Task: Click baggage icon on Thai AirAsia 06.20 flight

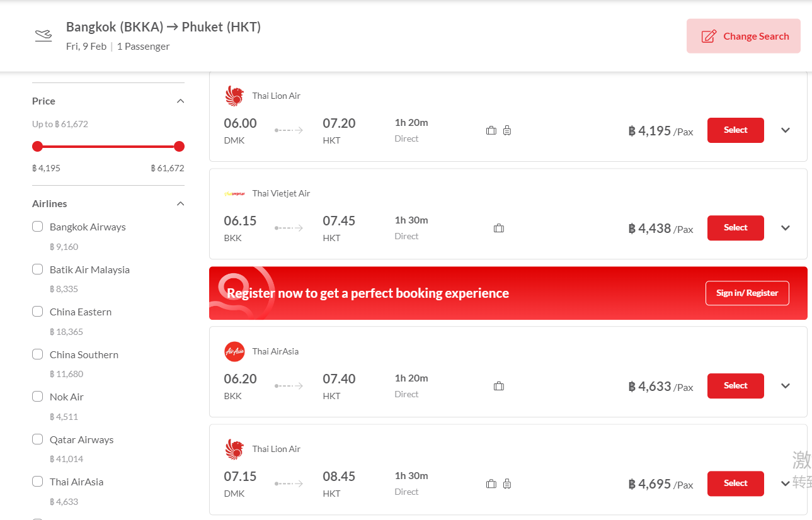Action: click(499, 386)
